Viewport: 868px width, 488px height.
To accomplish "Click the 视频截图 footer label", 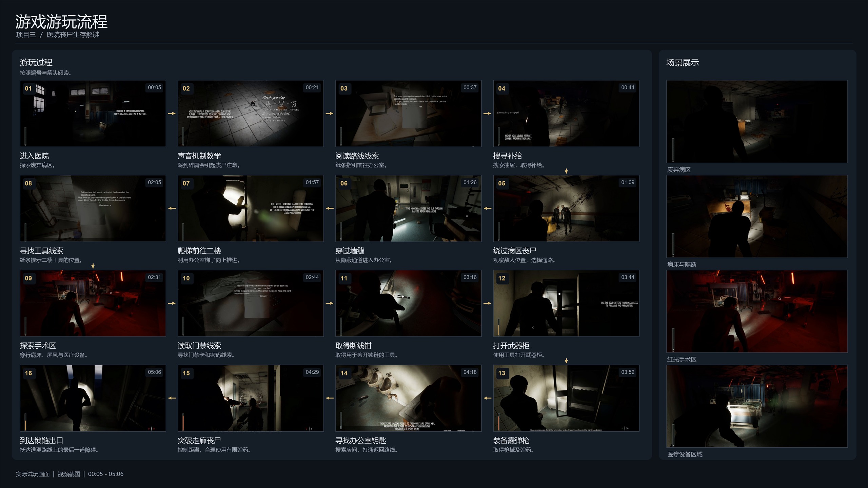I will coord(69,474).
